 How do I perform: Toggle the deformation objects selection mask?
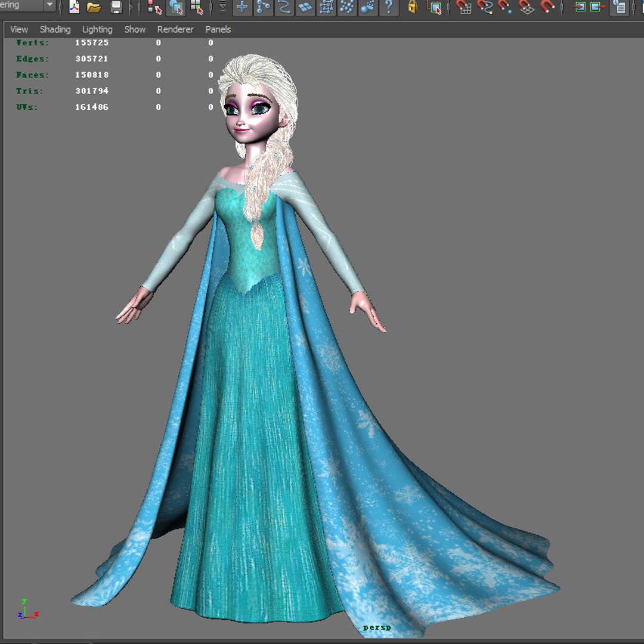326,7
